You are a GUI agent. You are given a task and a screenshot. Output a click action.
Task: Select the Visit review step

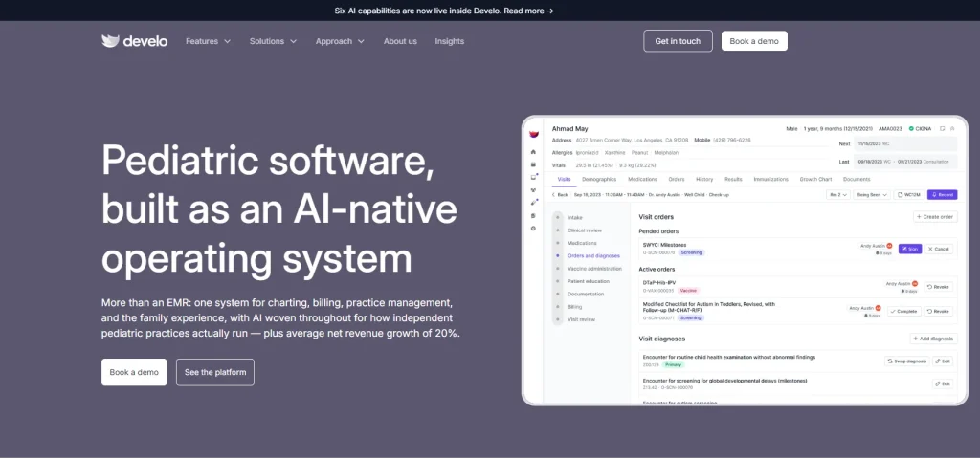pyautogui.click(x=581, y=319)
